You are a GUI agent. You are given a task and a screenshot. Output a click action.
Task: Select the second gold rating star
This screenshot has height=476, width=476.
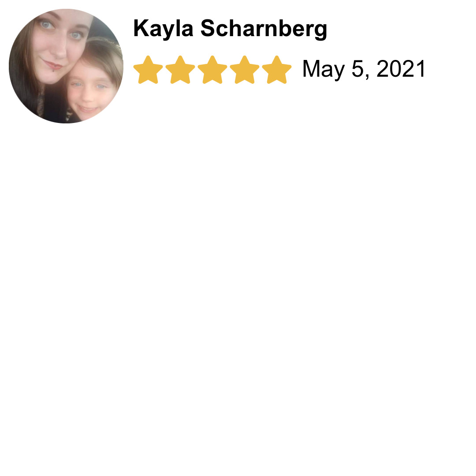coord(180,70)
